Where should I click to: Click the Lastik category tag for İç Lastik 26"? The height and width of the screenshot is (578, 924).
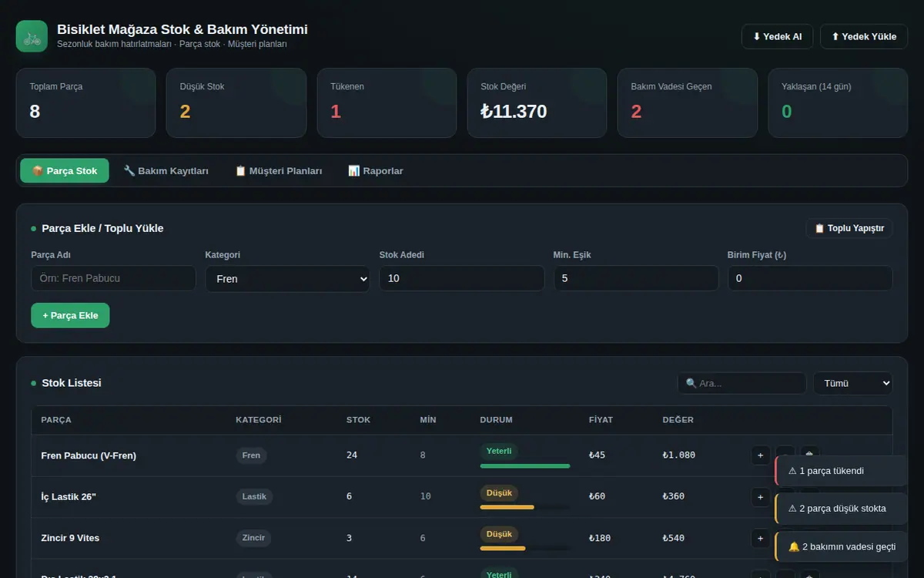[x=254, y=496]
